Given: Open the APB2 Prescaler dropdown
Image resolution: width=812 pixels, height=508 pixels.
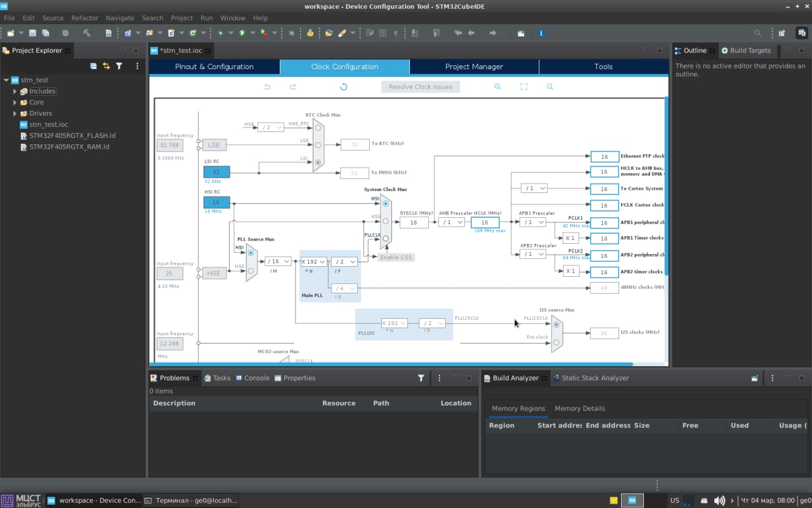Looking at the screenshot, I should [532, 254].
